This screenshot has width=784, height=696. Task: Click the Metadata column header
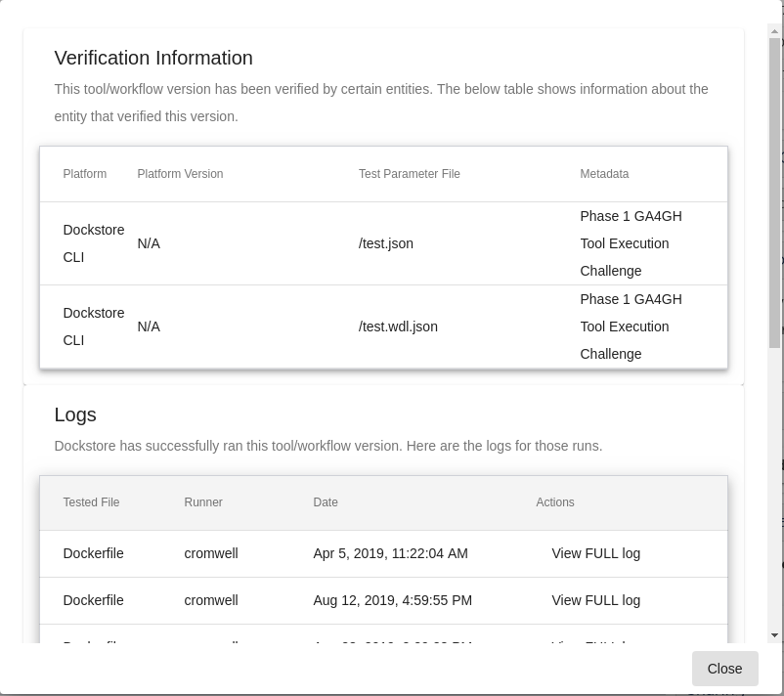click(604, 174)
